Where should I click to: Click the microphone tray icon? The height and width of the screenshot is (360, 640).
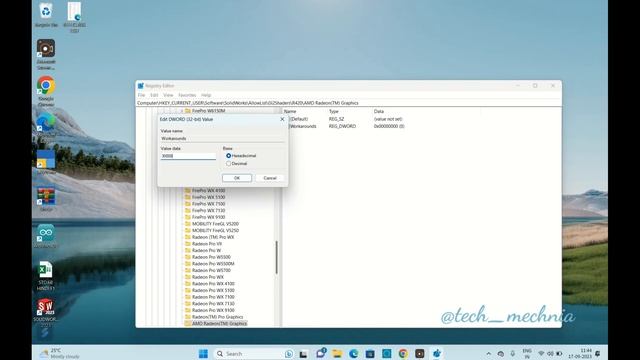click(x=513, y=353)
